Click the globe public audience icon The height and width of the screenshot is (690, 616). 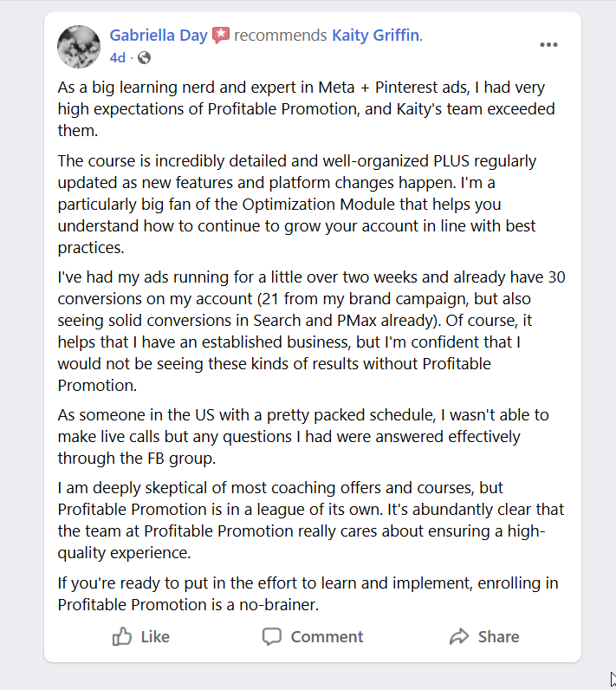[x=144, y=58]
